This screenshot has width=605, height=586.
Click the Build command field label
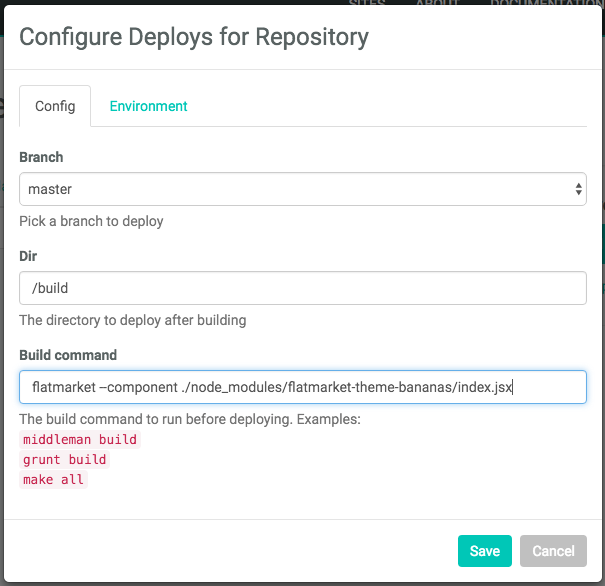[x=68, y=355]
